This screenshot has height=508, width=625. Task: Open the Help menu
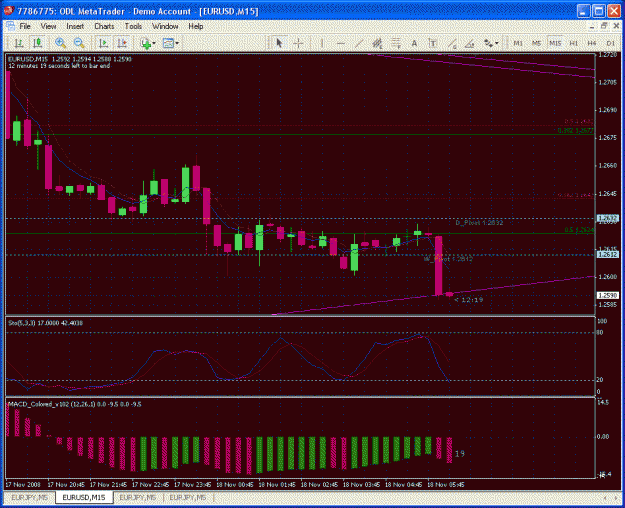click(196, 26)
